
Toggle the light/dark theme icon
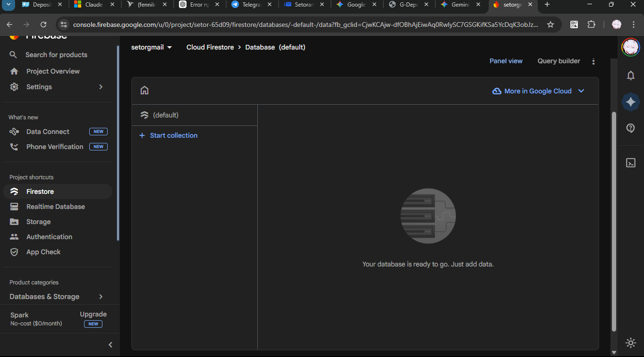(631, 343)
